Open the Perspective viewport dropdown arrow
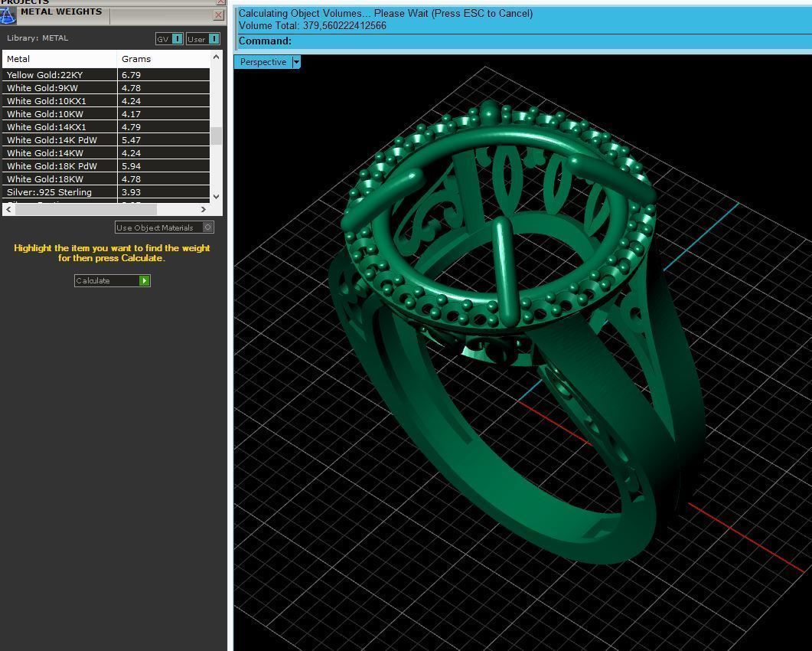812x651 pixels. point(296,62)
